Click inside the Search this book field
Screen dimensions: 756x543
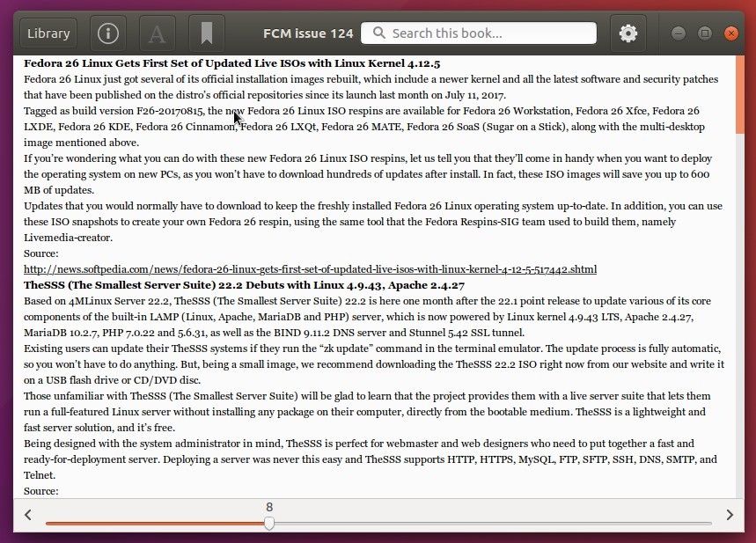coord(478,33)
